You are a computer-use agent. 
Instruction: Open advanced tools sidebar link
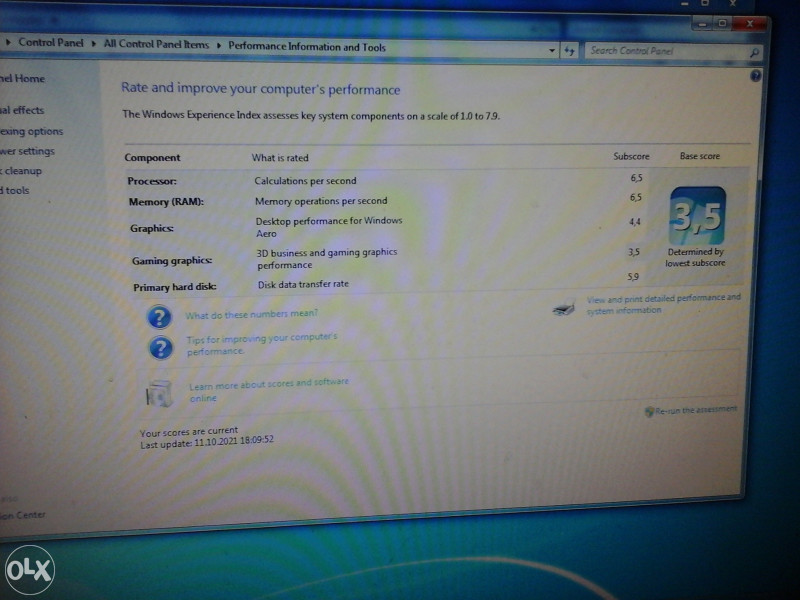click(x=15, y=190)
